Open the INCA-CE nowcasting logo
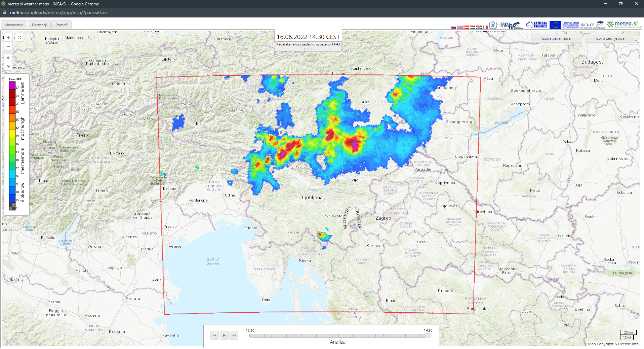The image size is (644, 349). click(593, 25)
